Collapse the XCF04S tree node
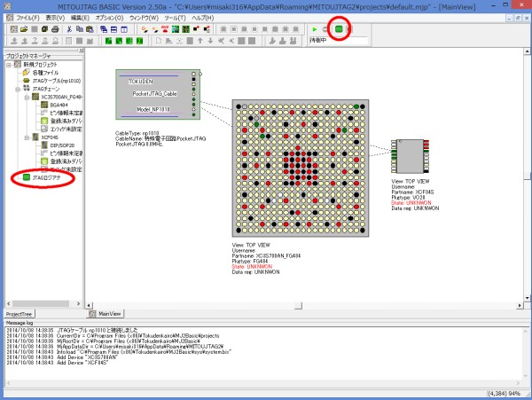 point(26,137)
